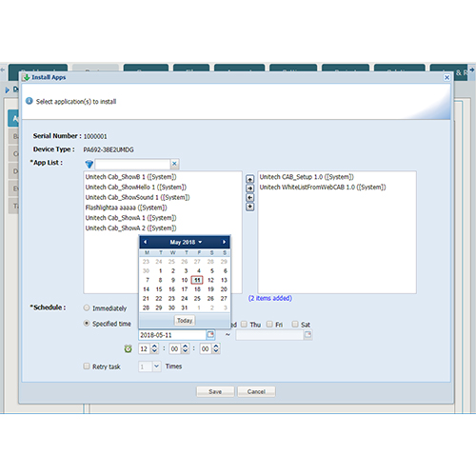The height and width of the screenshot is (476, 476).
Task: Open end date calendar picker icon
Action: click(x=307, y=334)
